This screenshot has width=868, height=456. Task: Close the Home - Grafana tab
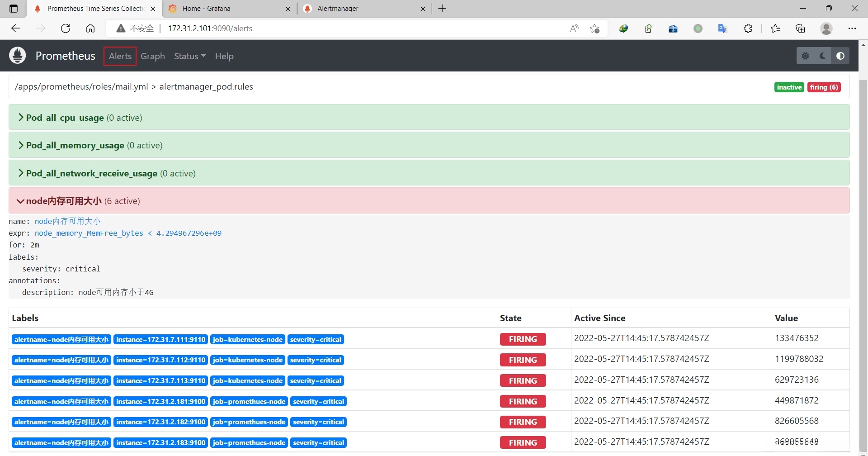coord(288,9)
